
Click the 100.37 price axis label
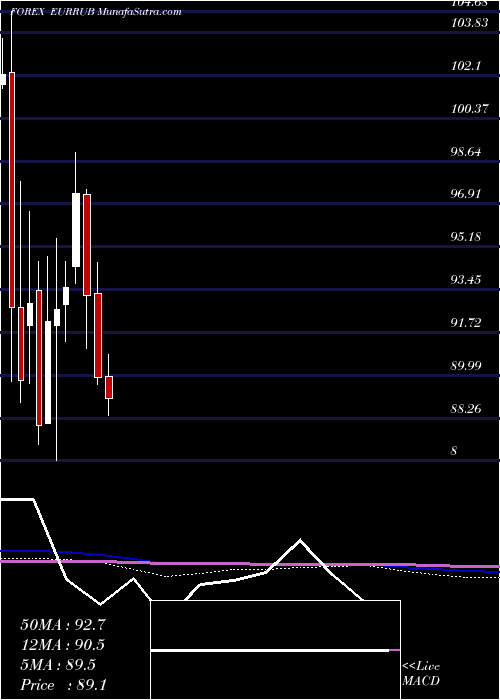[470, 109]
